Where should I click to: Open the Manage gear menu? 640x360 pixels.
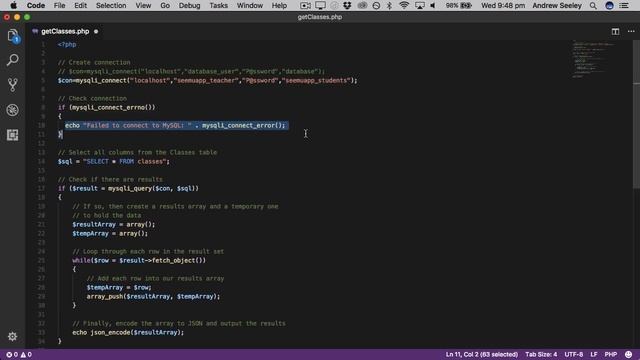(x=13, y=336)
